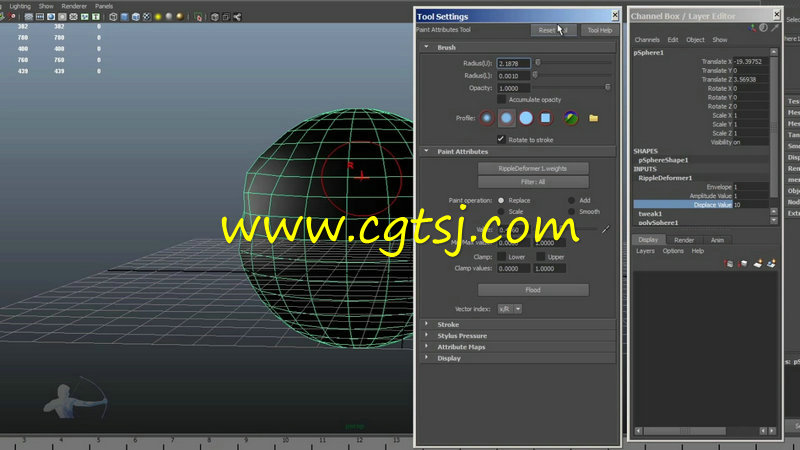Image resolution: width=800 pixels, height=450 pixels.
Task: Select Replace paint operation
Action: point(501,201)
